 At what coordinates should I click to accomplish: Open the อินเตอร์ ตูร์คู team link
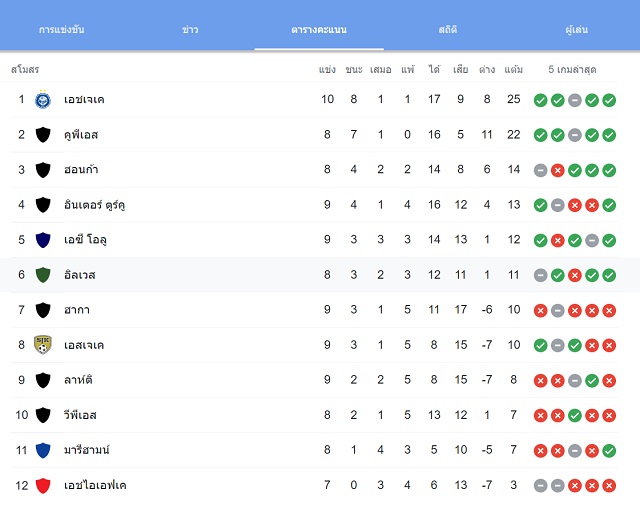click(x=95, y=204)
